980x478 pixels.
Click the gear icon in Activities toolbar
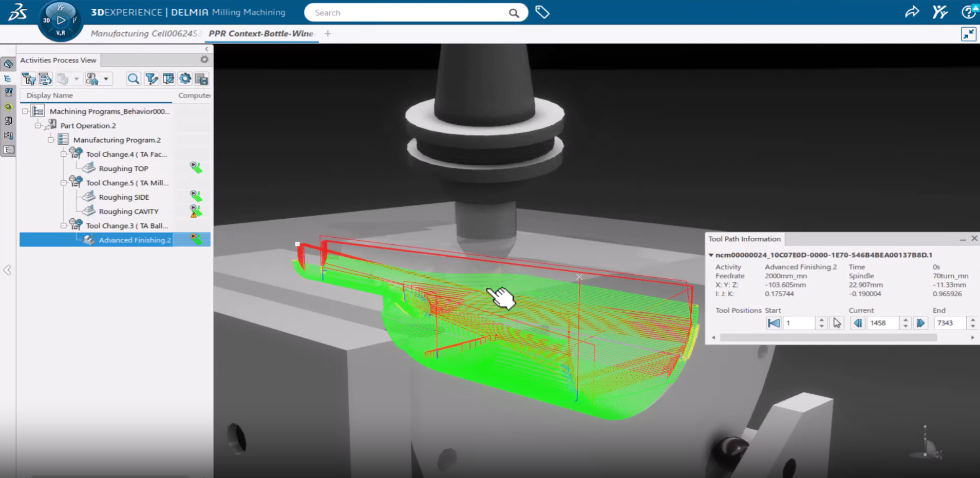click(x=185, y=79)
